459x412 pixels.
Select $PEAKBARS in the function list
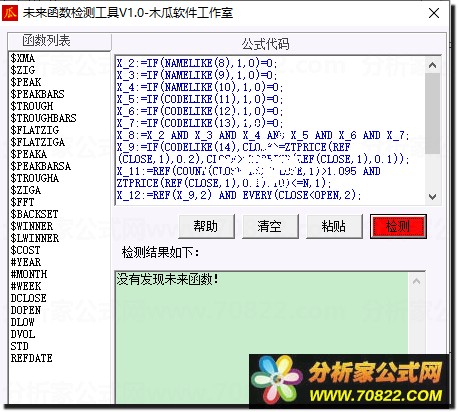(x=37, y=94)
